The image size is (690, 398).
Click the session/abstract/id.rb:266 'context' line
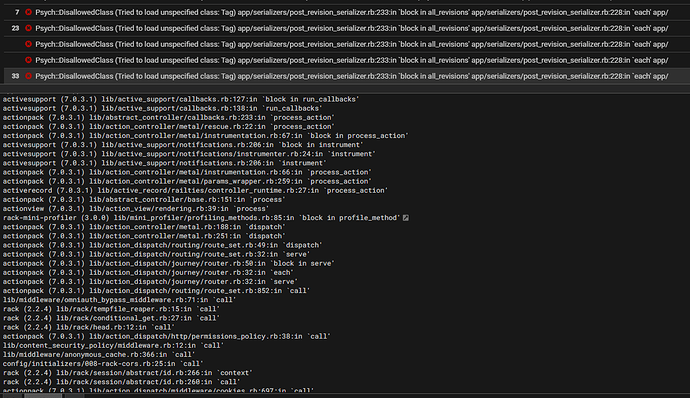(128, 373)
